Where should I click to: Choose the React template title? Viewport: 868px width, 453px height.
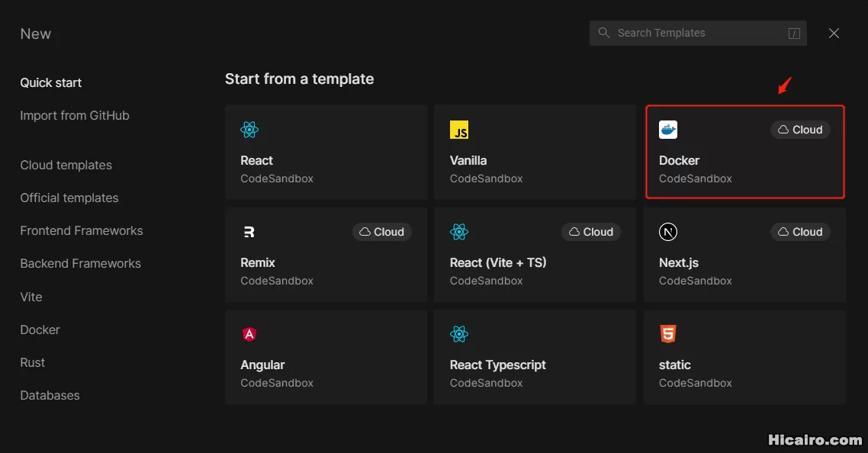[x=256, y=161]
